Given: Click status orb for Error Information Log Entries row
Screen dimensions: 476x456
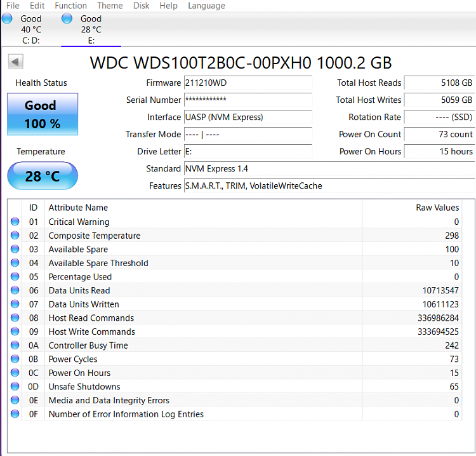Looking at the screenshot, I should pos(15,414).
